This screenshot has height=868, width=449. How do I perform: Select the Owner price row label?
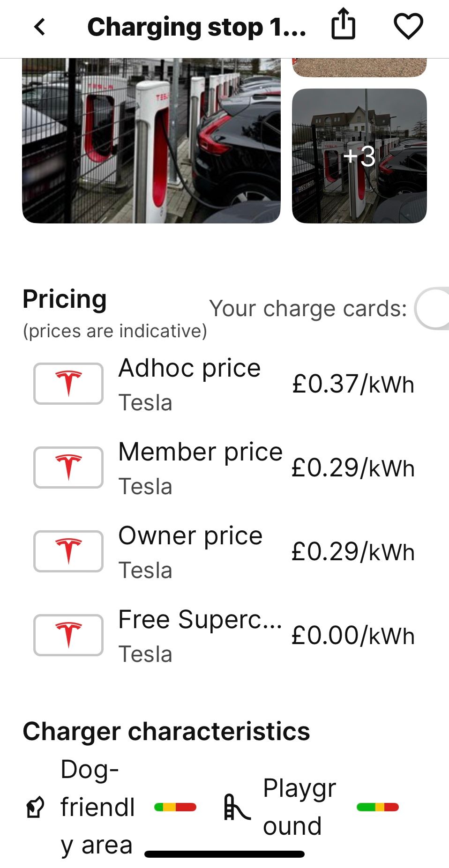coord(190,536)
